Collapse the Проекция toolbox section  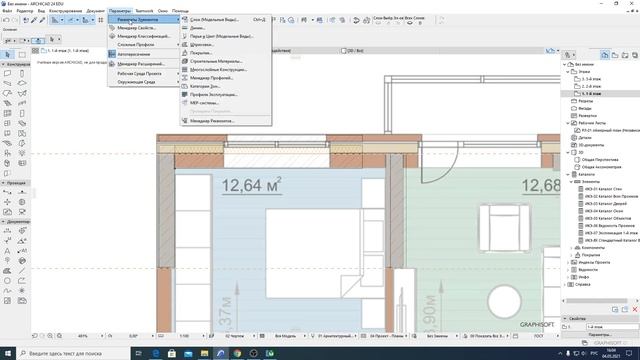pos(3,183)
